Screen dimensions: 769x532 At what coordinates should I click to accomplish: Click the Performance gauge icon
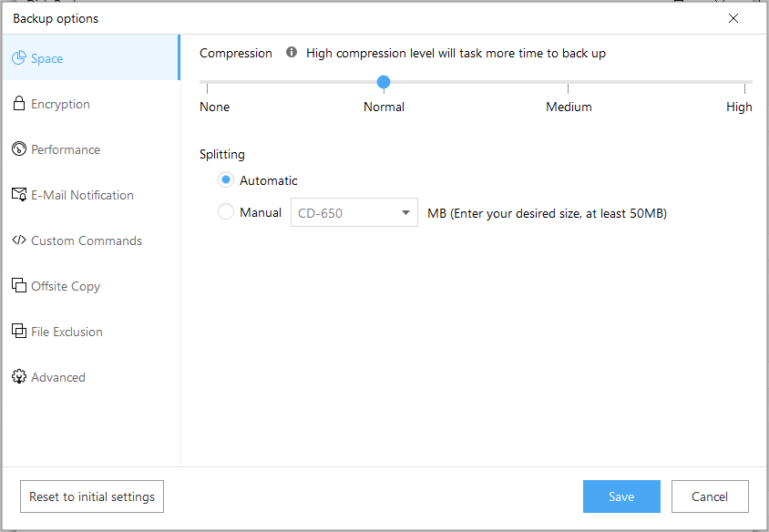[x=18, y=148]
